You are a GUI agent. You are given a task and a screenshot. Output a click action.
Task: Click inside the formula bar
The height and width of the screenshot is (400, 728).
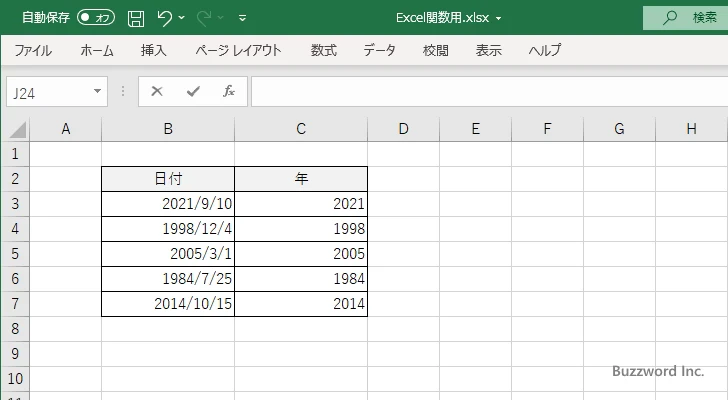pos(489,92)
